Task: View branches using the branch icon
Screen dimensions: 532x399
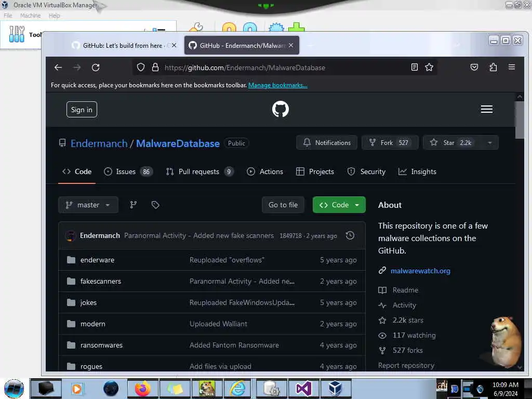Action: pyautogui.click(x=134, y=205)
